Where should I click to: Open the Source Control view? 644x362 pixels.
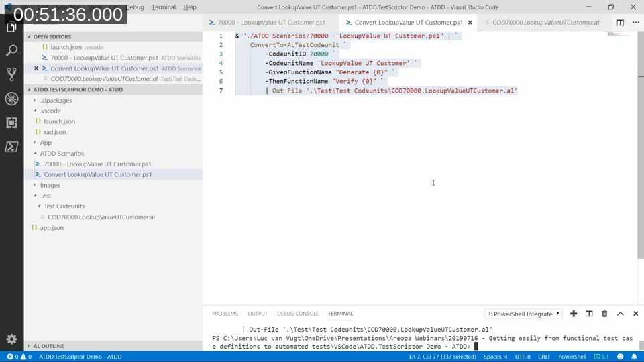[x=11, y=74]
